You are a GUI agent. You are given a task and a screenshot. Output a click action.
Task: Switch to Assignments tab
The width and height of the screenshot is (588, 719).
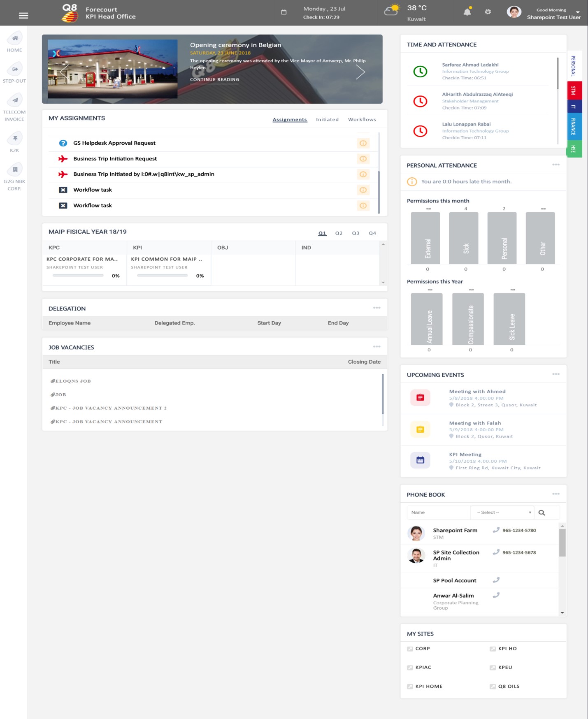point(290,120)
